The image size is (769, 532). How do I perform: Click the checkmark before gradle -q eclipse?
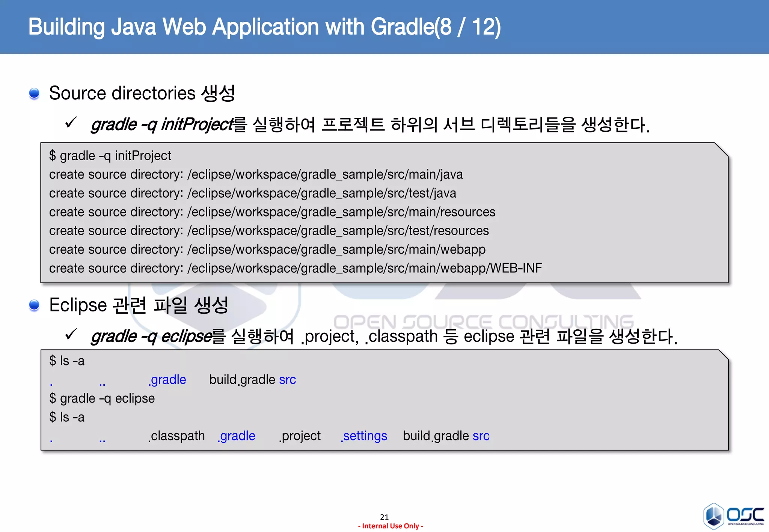(x=71, y=334)
